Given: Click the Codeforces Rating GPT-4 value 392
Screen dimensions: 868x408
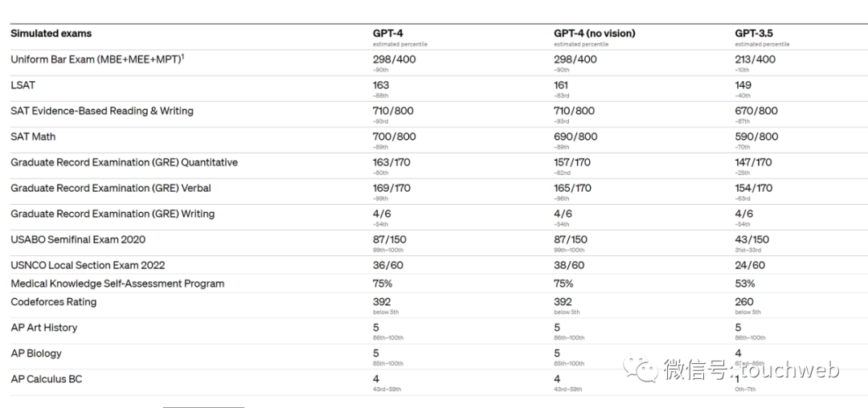Looking at the screenshot, I should [x=382, y=302].
